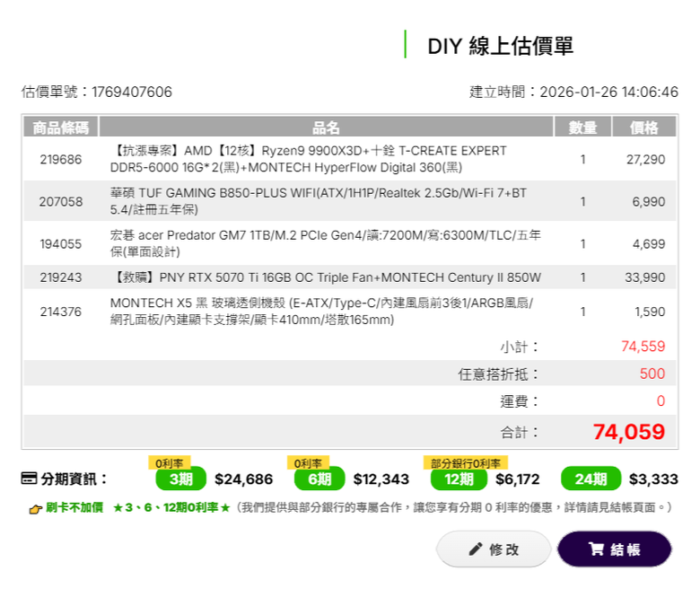Select the 24期 installment badge
700x589 pixels.
(x=591, y=479)
